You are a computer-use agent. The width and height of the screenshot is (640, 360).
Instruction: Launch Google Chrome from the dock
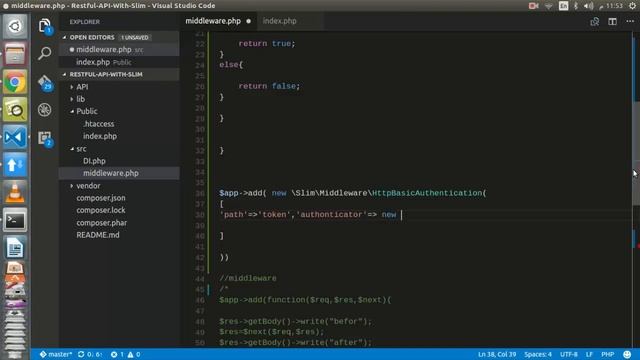click(x=15, y=82)
